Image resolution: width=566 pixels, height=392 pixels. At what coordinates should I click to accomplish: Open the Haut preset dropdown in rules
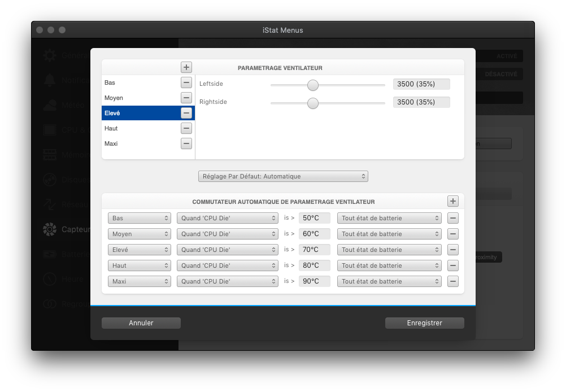[140, 265]
